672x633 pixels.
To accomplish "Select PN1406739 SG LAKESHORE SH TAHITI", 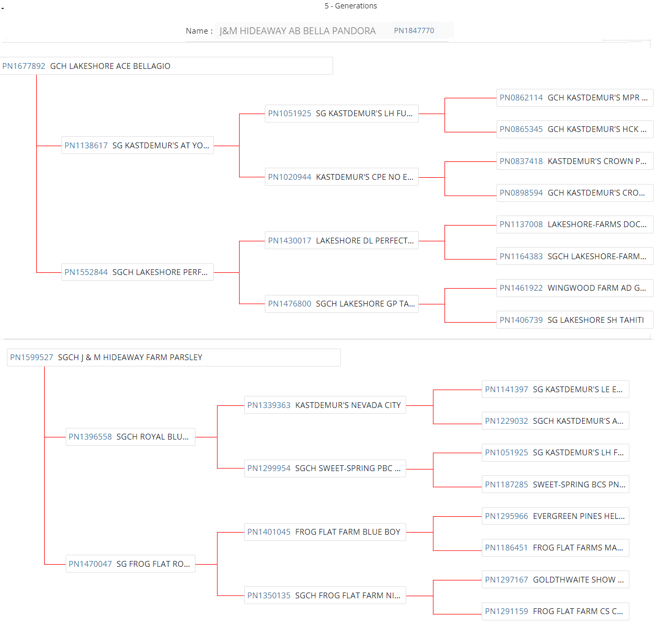I will click(574, 320).
